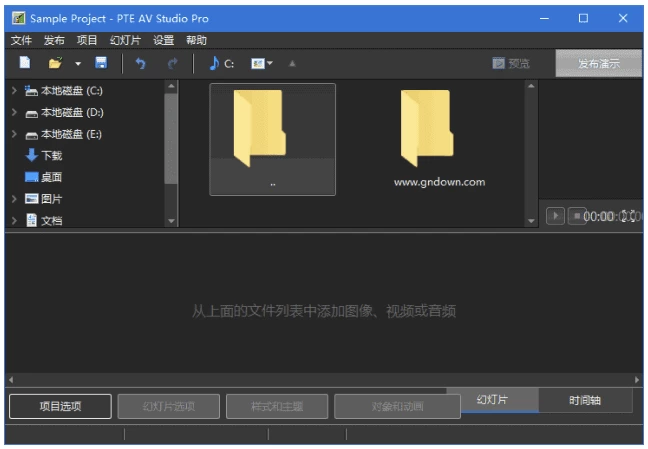The image size is (648, 449).
Task: Switch to the 时间轴 timeline tab
Action: 585,400
